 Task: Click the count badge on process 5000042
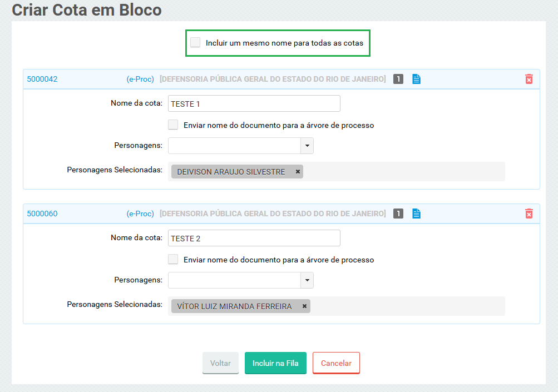[398, 79]
